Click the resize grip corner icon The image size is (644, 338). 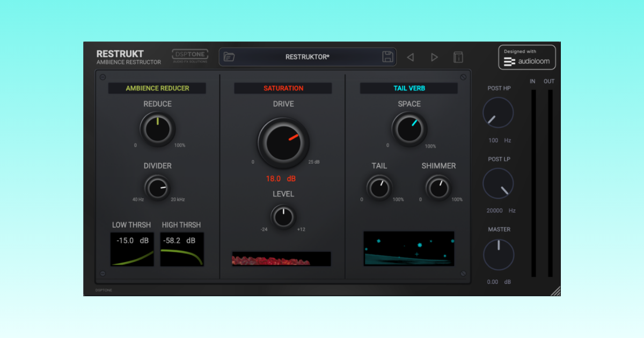tap(555, 291)
